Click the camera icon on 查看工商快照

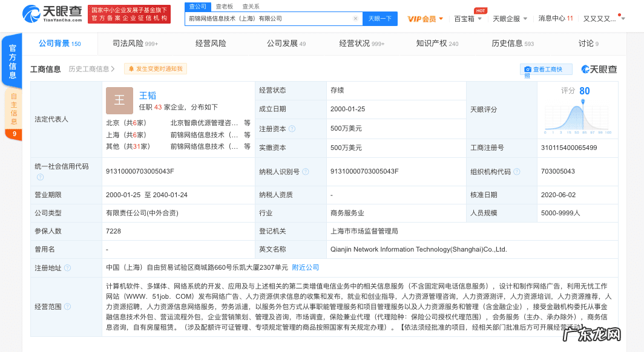click(x=528, y=70)
